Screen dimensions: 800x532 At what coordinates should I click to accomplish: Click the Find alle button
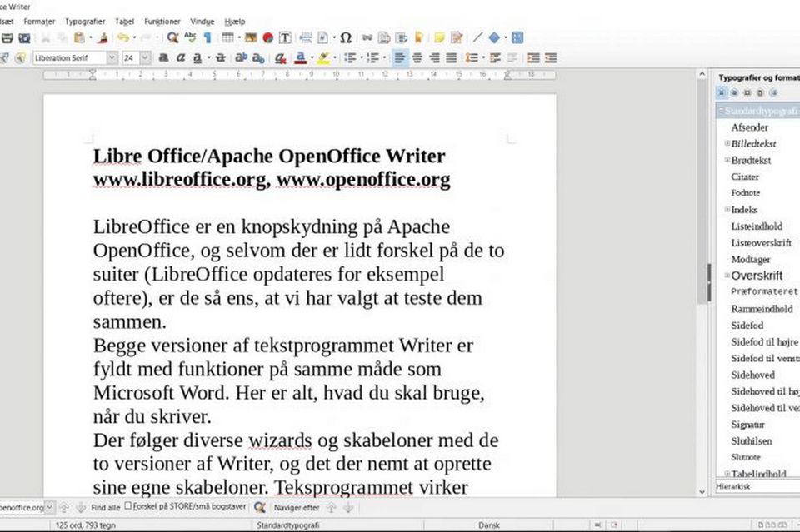point(105,506)
